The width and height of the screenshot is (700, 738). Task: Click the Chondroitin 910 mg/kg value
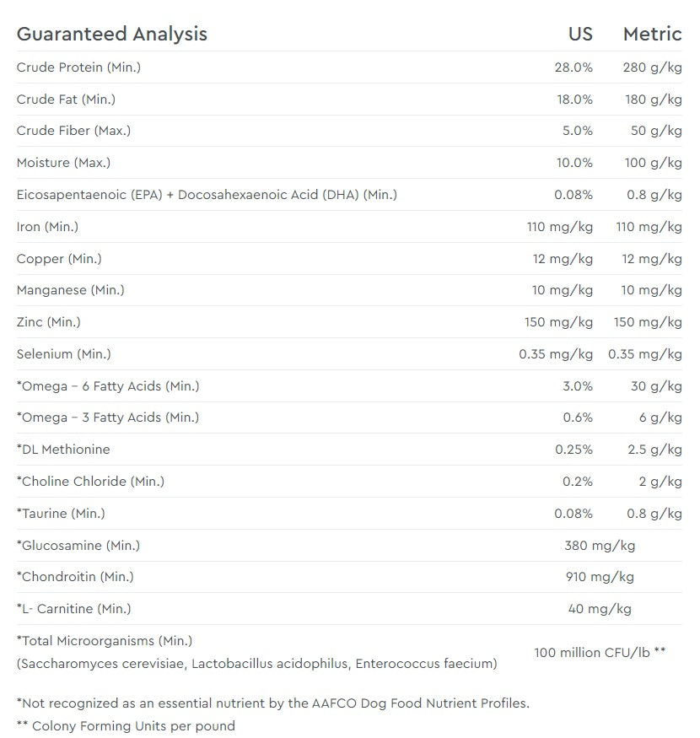pos(600,577)
